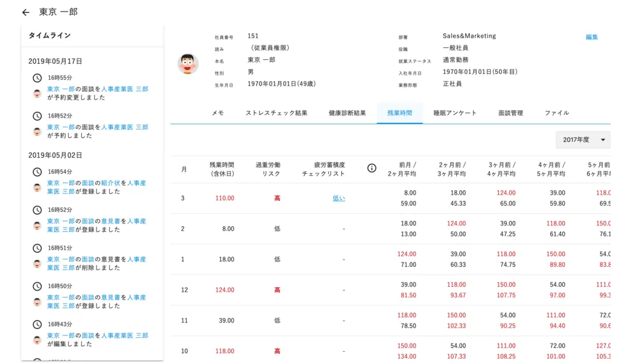Switch to the ファイル tab
Viewport: 639px width, 364px height.
[557, 113]
